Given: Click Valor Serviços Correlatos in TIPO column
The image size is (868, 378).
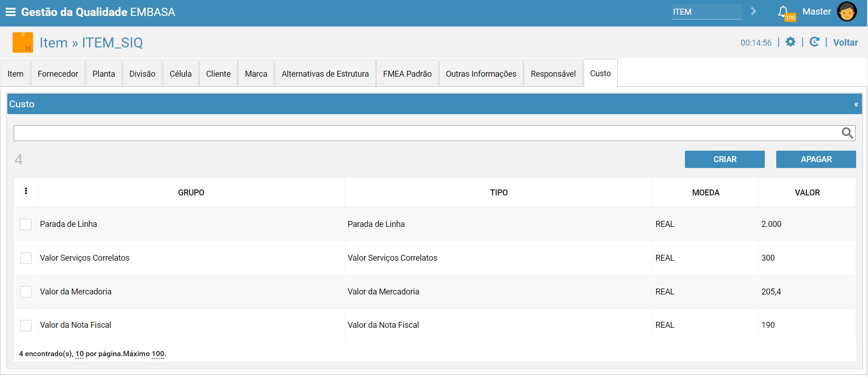Looking at the screenshot, I should [x=392, y=258].
